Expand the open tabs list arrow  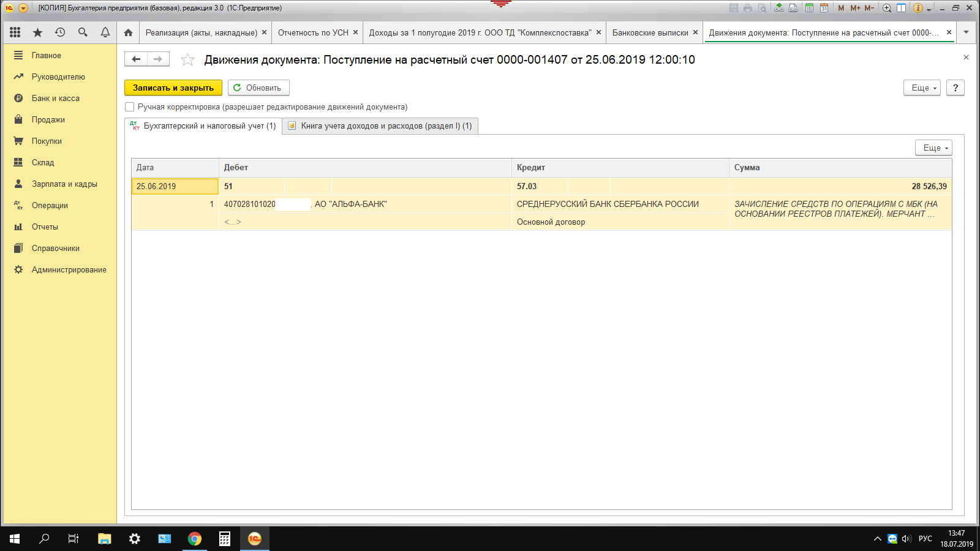pyautogui.click(x=966, y=32)
